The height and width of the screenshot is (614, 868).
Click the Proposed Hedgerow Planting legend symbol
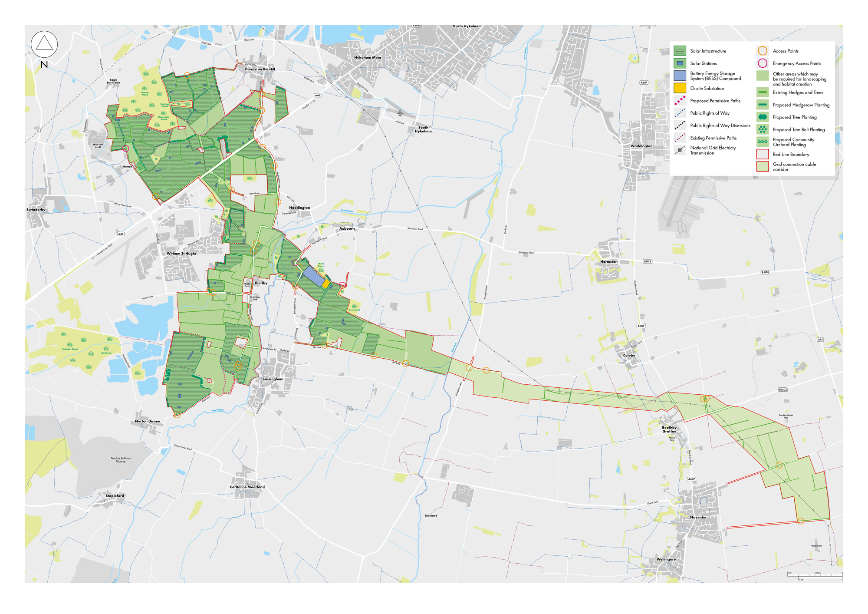[763, 105]
